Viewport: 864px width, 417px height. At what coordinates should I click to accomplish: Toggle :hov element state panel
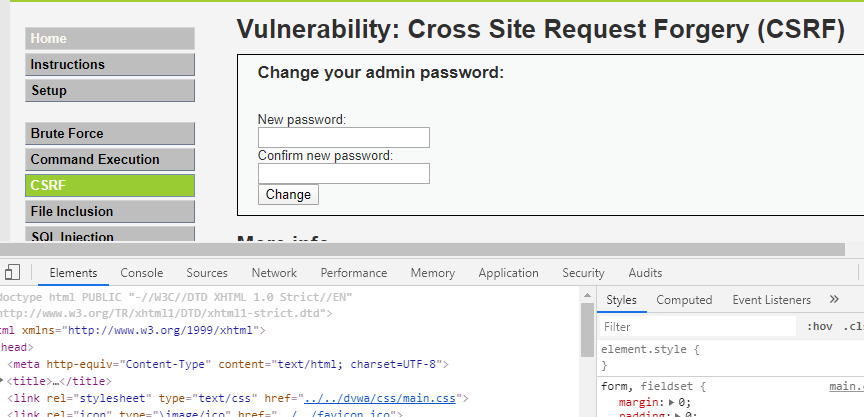coord(819,326)
